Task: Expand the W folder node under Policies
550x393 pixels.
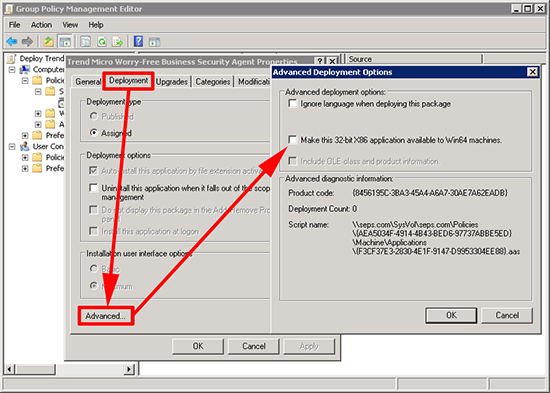Action: (x=38, y=113)
